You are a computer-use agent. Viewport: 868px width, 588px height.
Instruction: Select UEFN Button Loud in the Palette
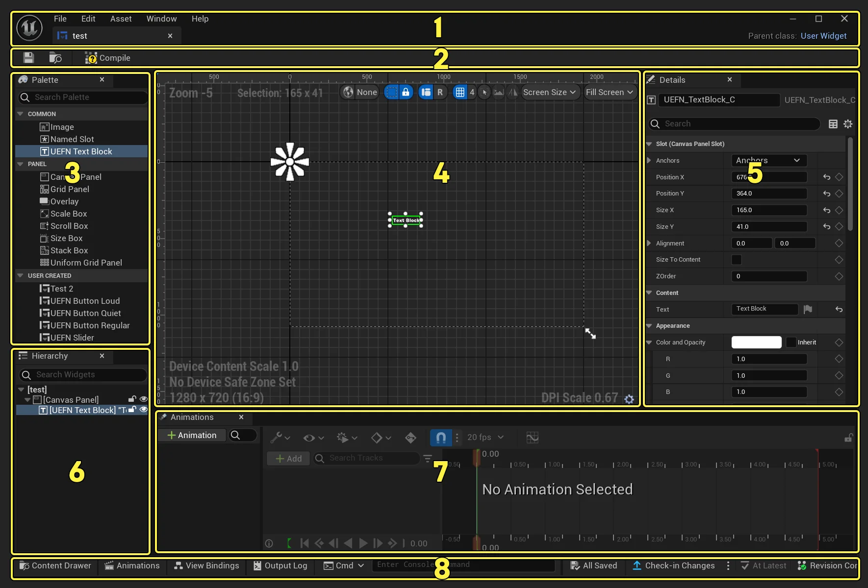tap(79, 301)
